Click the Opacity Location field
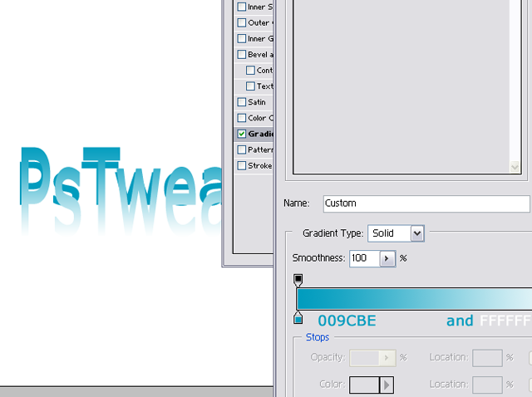 (x=487, y=358)
